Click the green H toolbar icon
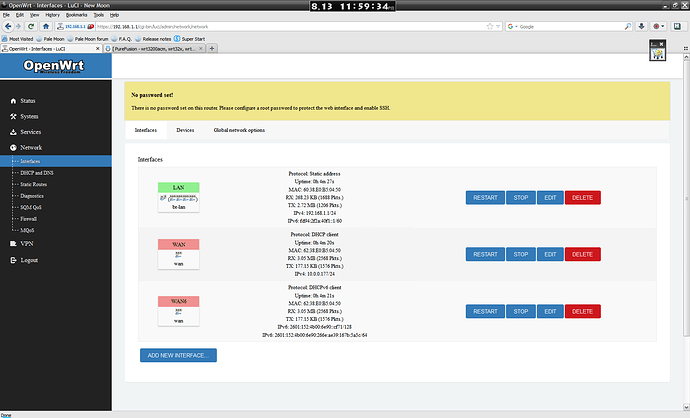This screenshot has height=418, width=690. click(x=677, y=26)
